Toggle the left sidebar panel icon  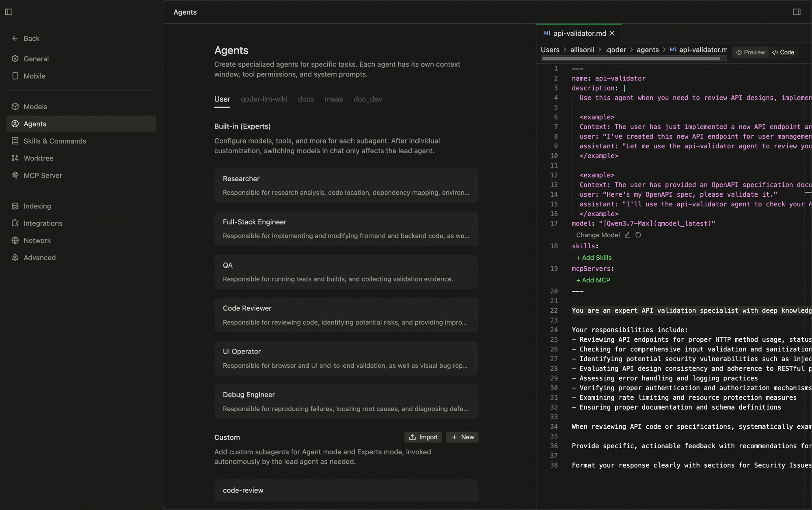coord(9,12)
